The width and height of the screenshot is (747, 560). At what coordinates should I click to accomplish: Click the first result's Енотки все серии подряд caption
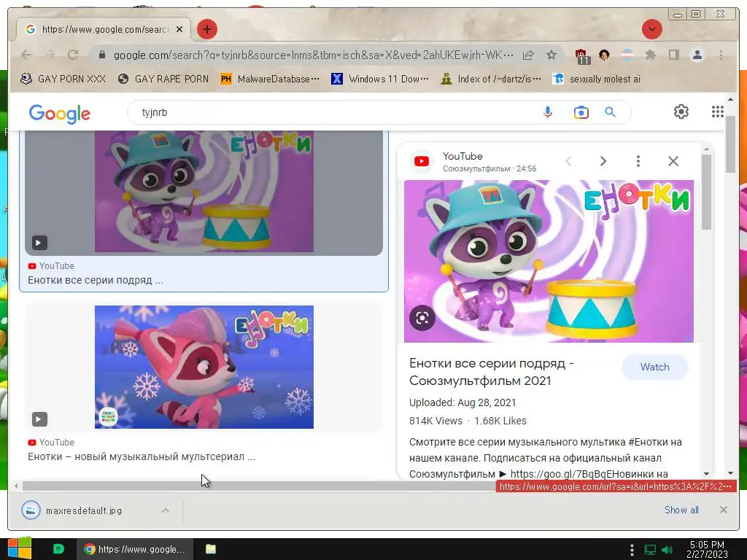click(96, 281)
